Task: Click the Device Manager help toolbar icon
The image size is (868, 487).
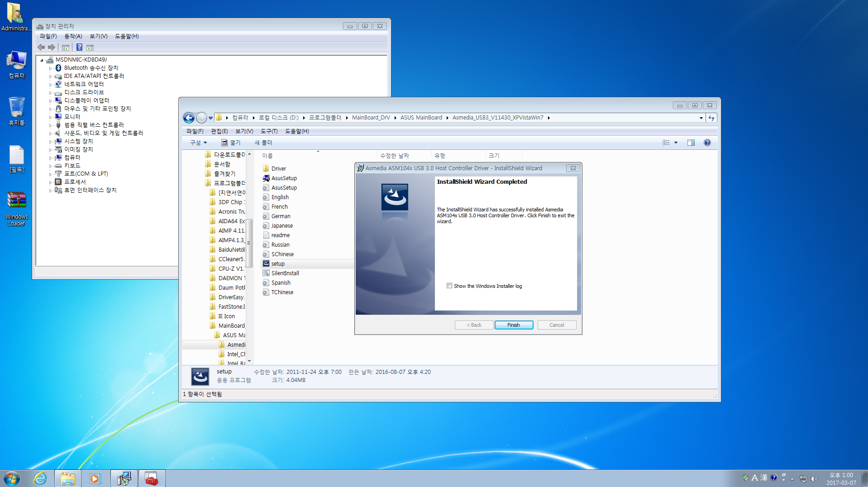Action: coord(79,48)
